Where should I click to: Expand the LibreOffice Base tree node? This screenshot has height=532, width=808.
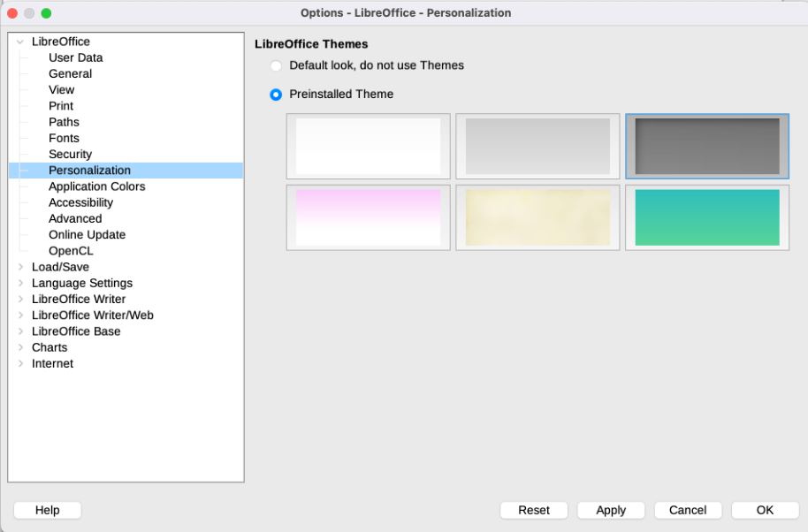[x=20, y=331]
